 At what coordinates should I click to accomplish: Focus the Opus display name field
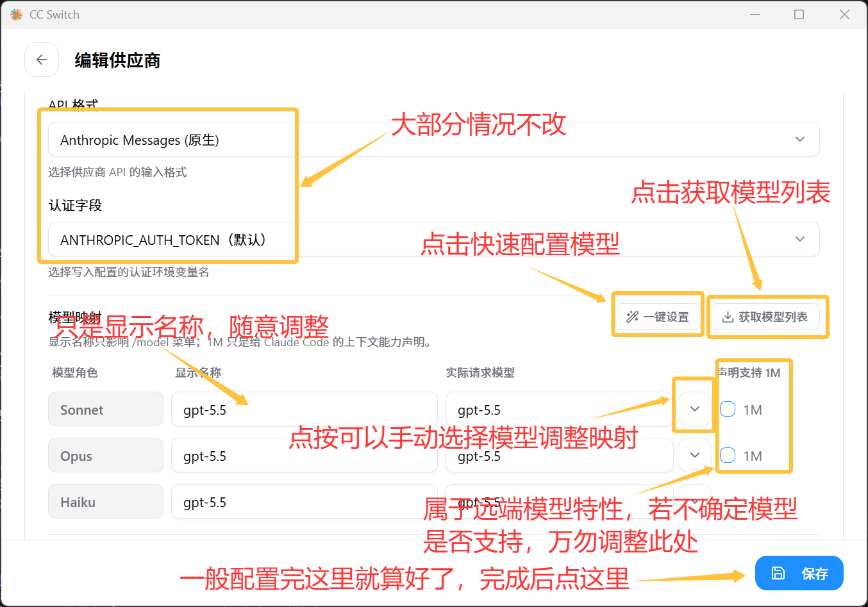(305, 455)
